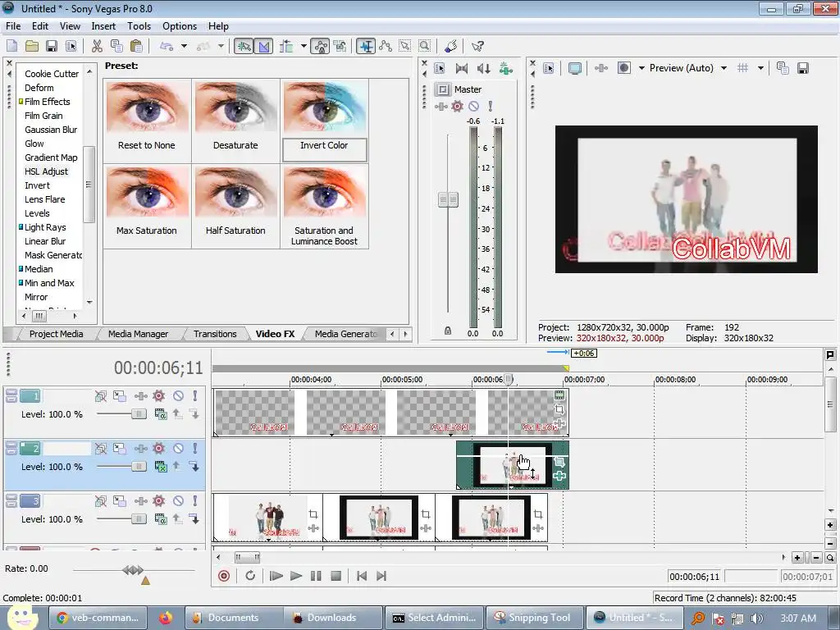Open Event Pan/Crop on the track 2 clip
The width and height of the screenshot is (840, 630).
point(559,462)
